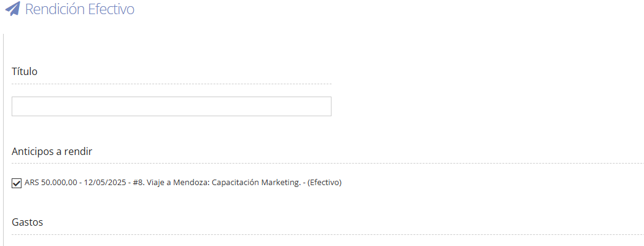Click the dashed separator below Título
Image resolution: width=644 pixels, height=246 pixels.
171,84
